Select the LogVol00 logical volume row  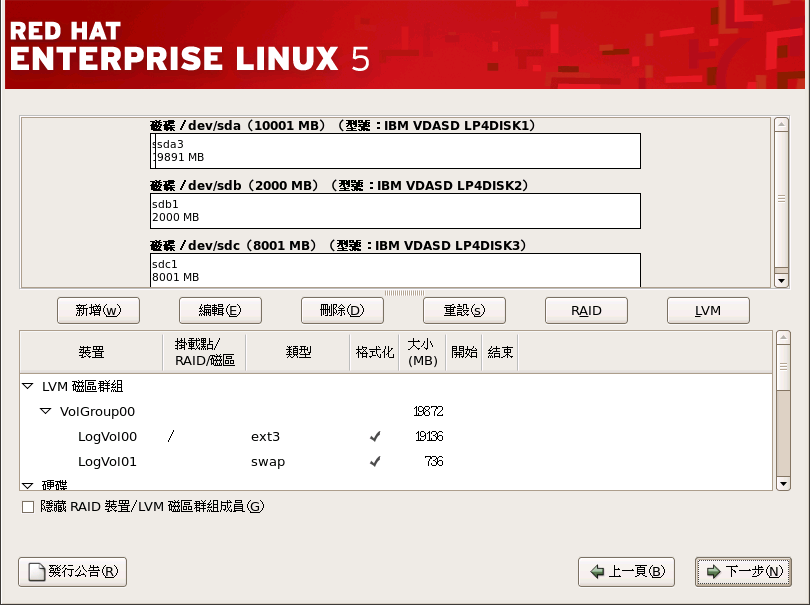(396, 437)
